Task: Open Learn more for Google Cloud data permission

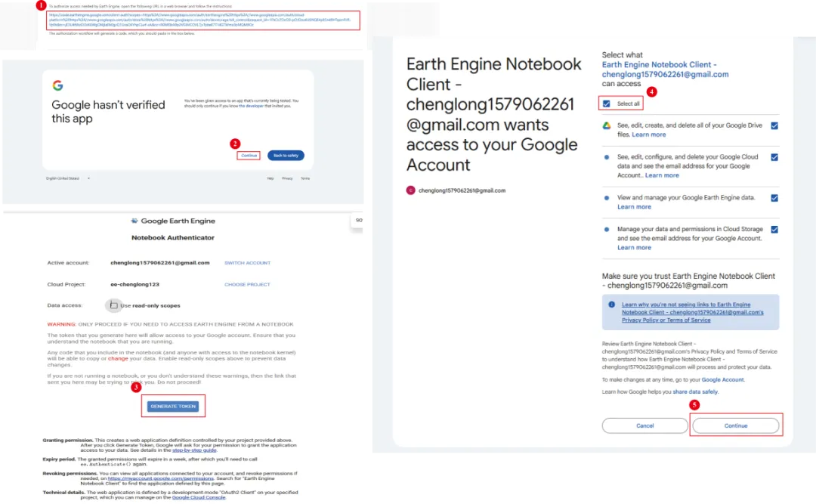Action: pyautogui.click(x=662, y=175)
